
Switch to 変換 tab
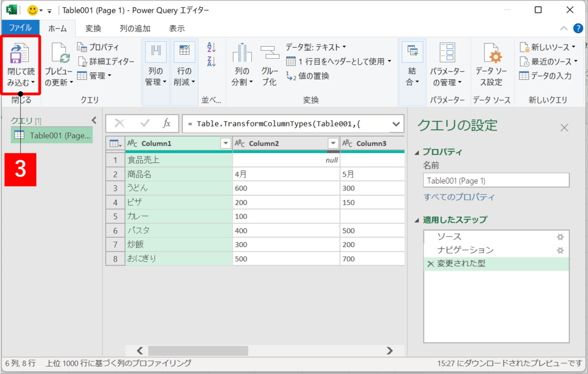click(x=93, y=28)
